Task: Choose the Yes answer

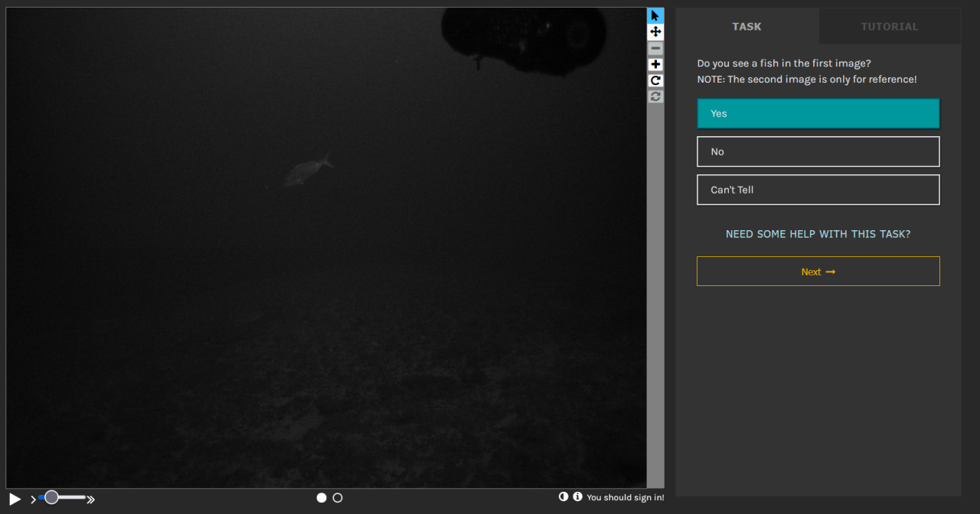Action: coord(818,113)
